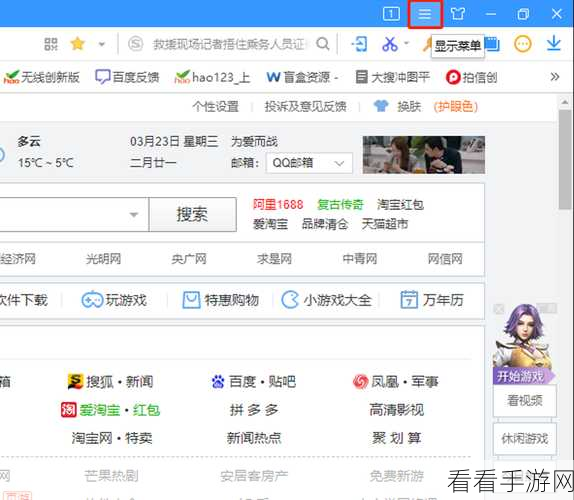Open 拍信创 bookmark
The height and width of the screenshot is (500, 574).
click(472, 77)
